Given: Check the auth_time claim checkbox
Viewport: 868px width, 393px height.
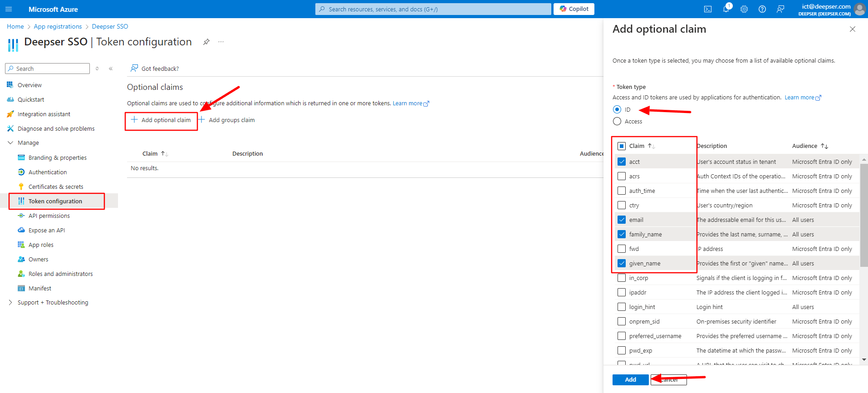Looking at the screenshot, I should point(622,191).
